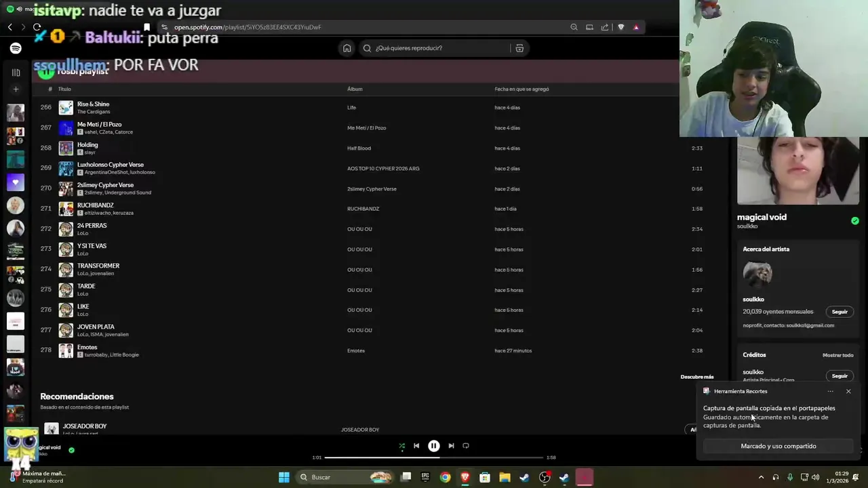Image resolution: width=868 pixels, height=488 pixels.
Task: Sort by 'Fecha en que se agregó' header
Action: [521, 89]
